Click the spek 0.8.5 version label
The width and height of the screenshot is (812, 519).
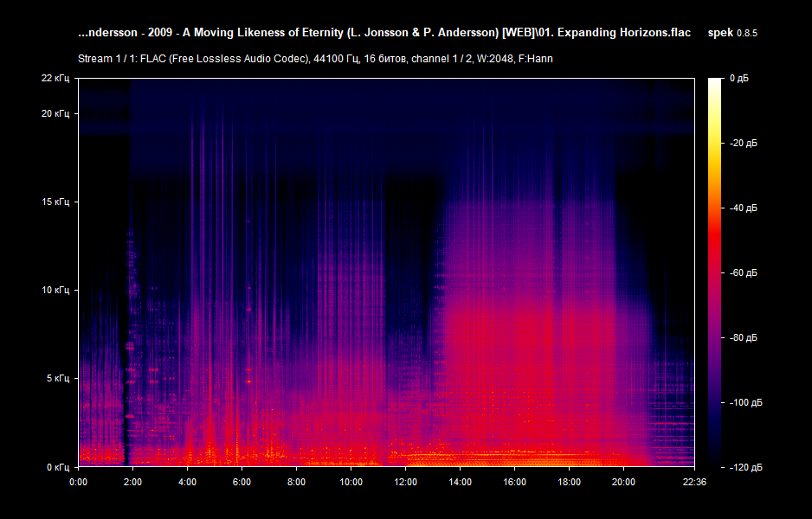tap(732, 32)
